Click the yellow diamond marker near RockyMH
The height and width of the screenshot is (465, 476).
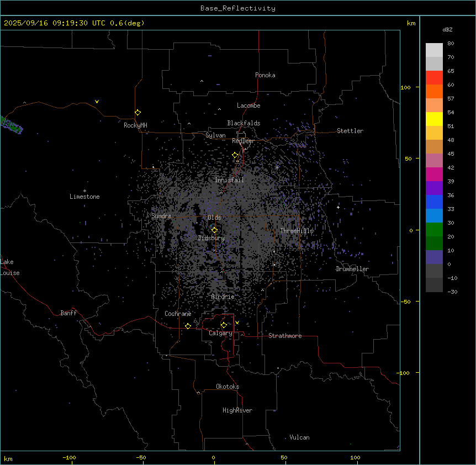click(137, 113)
